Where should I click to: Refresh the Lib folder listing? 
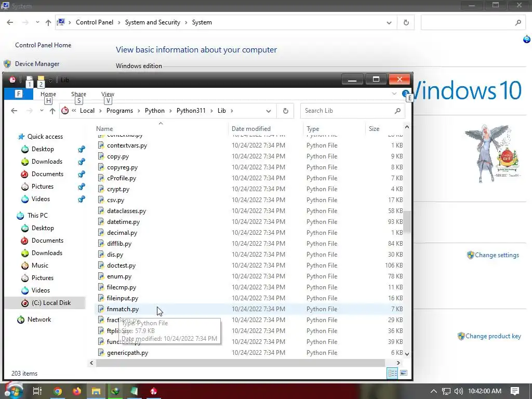(x=286, y=111)
